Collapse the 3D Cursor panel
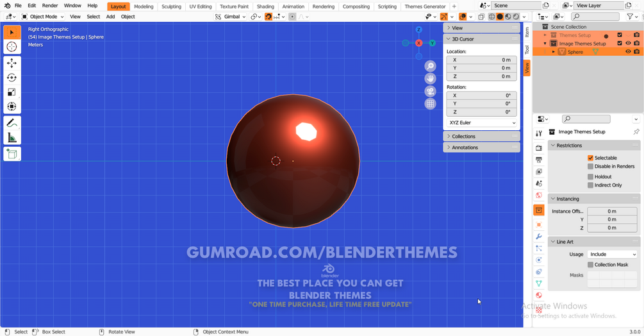Image resolution: width=644 pixels, height=336 pixels. (x=481, y=39)
